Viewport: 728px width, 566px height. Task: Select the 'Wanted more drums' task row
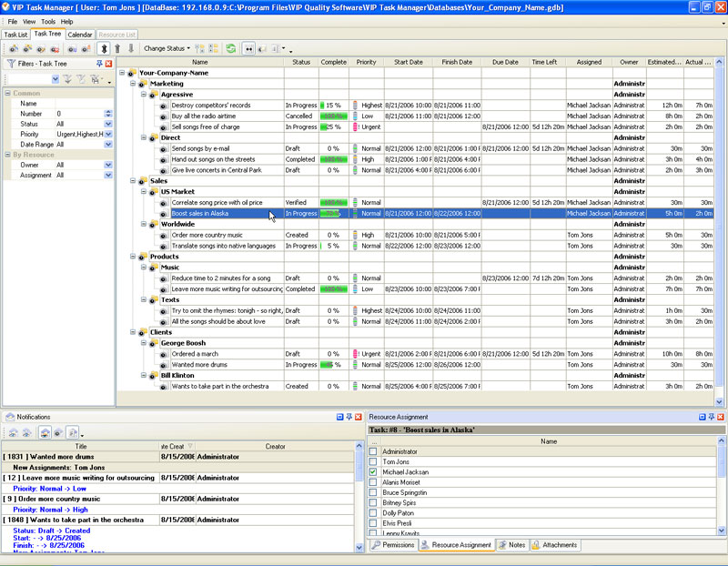tap(200, 364)
